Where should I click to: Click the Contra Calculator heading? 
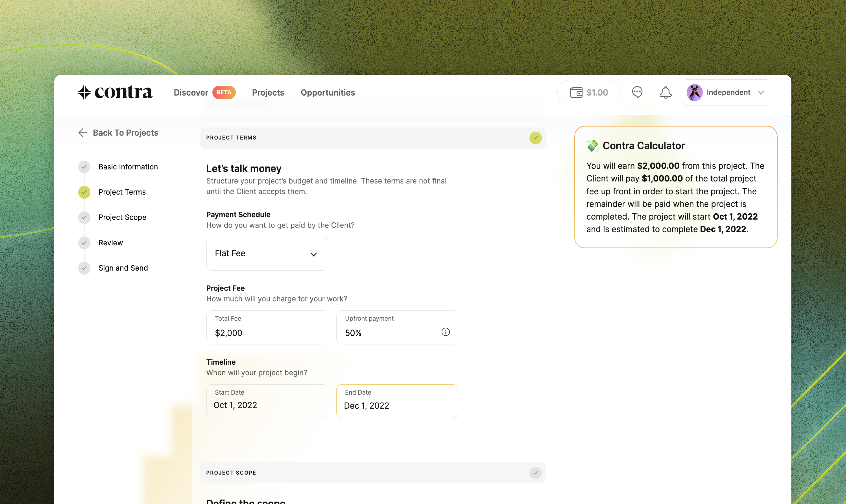click(644, 146)
